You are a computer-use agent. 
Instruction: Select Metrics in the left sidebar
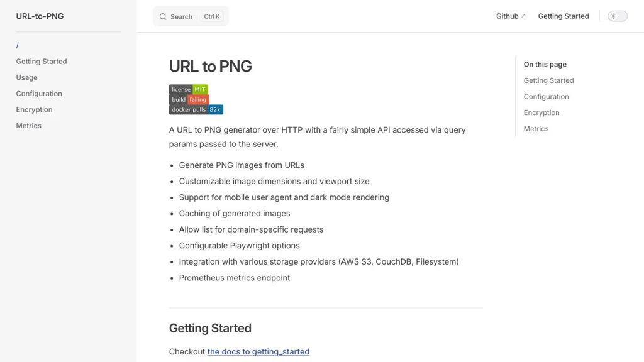click(x=29, y=126)
